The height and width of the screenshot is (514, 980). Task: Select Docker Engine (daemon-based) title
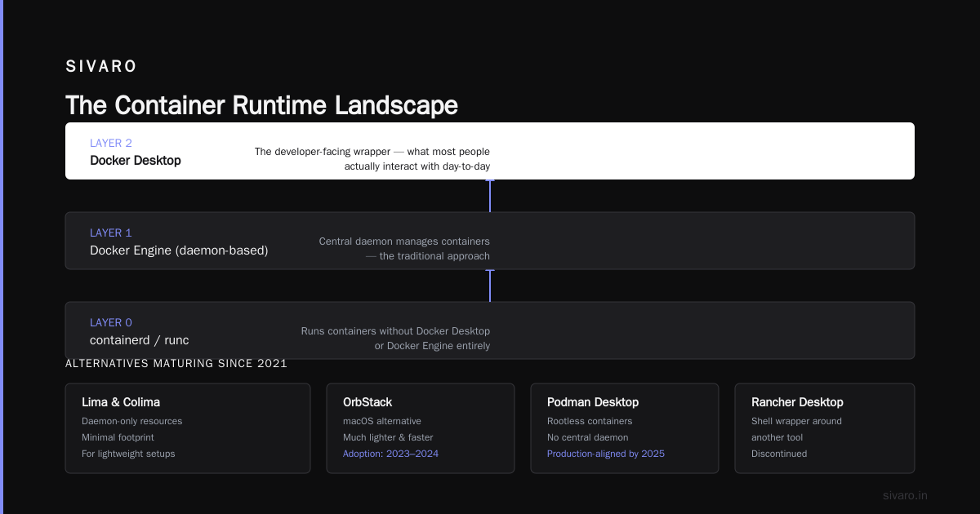[x=179, y=250]
